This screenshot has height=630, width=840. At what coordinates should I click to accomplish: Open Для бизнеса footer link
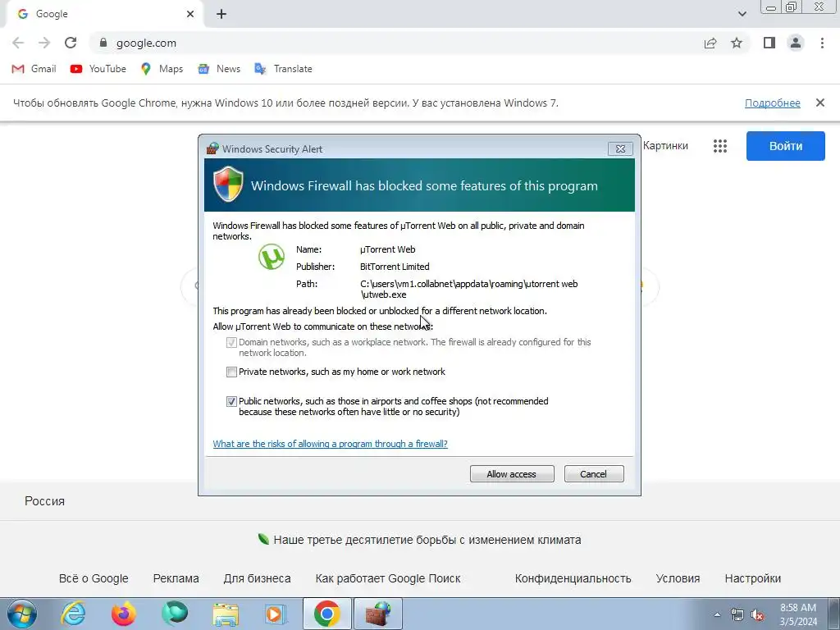click(x=257, y=578)
